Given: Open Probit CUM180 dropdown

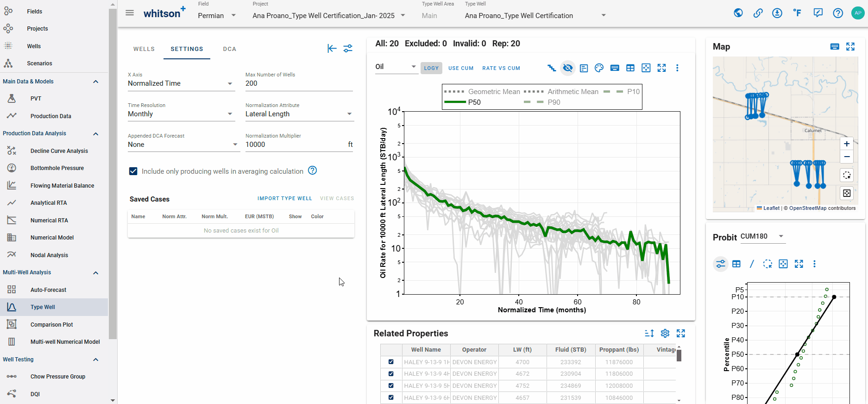Looking at the screenshot, I should pyautogui.click(x=762, y=236).
